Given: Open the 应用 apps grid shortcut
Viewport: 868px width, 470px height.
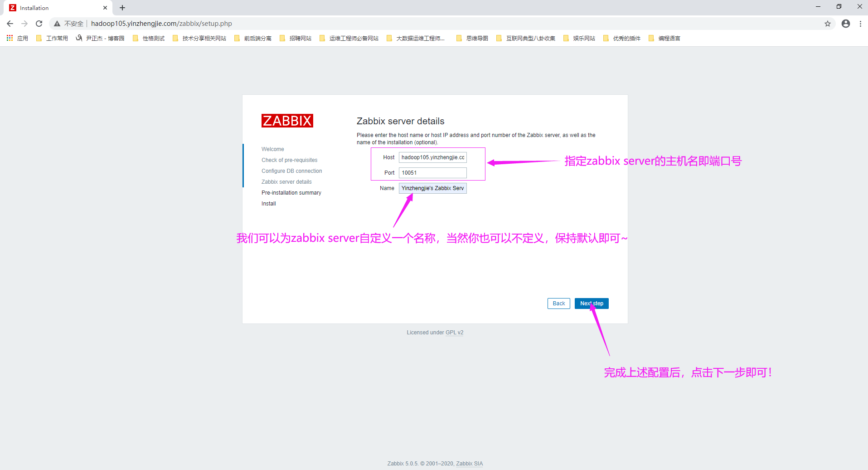Looking at the screenshot, I should pos(17,38).
